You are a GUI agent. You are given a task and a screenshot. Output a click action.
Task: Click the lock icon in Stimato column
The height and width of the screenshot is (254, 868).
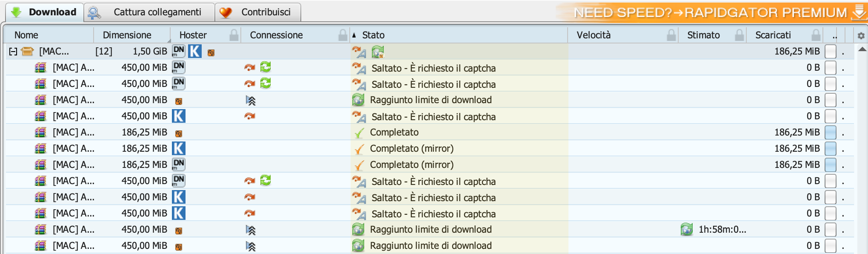tap(740, 35)
